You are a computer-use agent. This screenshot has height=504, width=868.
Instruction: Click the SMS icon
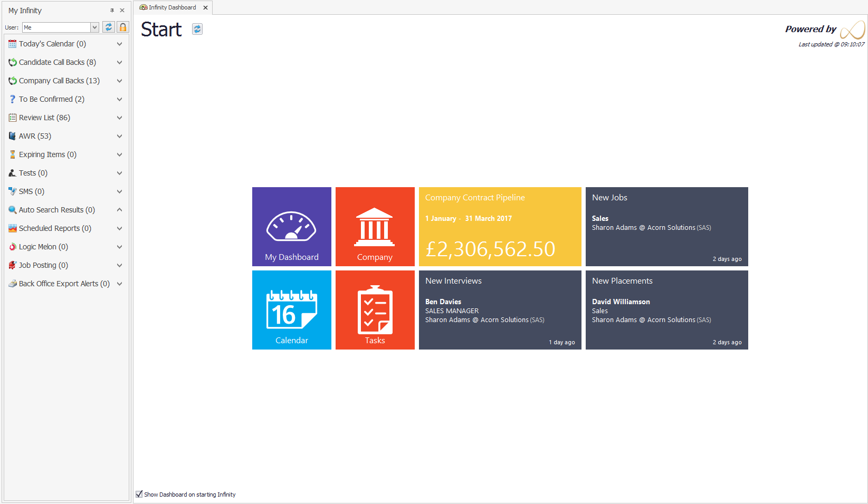[13, 191]
